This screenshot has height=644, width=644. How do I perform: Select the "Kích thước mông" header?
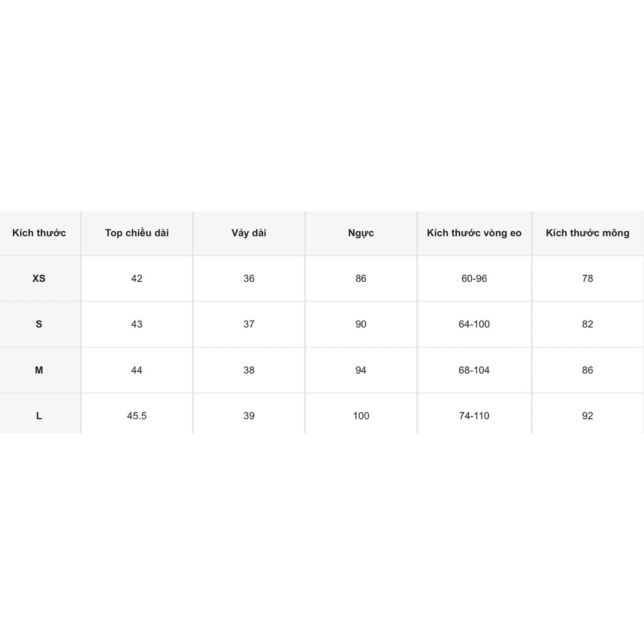click(587, 233)
